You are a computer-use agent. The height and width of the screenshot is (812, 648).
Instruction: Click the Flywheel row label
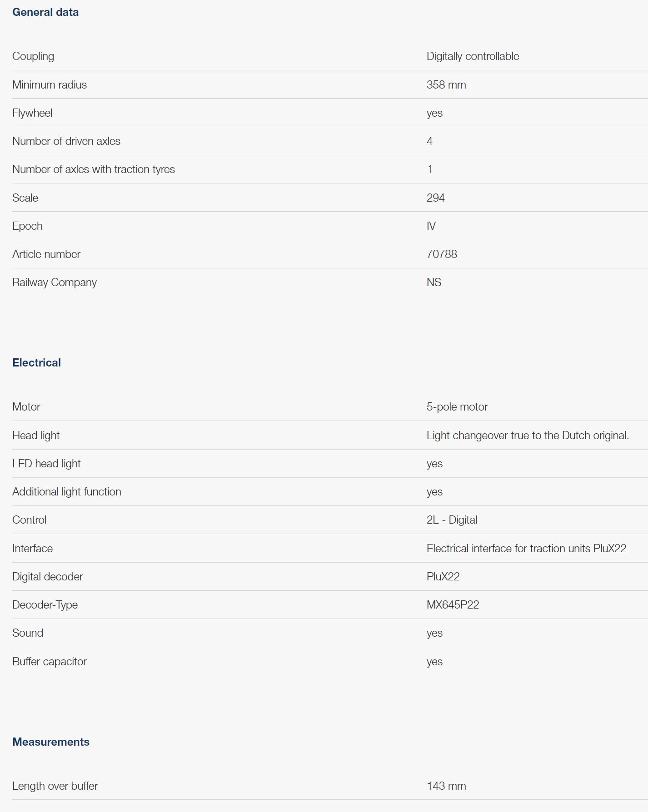[x=32, y=113]
